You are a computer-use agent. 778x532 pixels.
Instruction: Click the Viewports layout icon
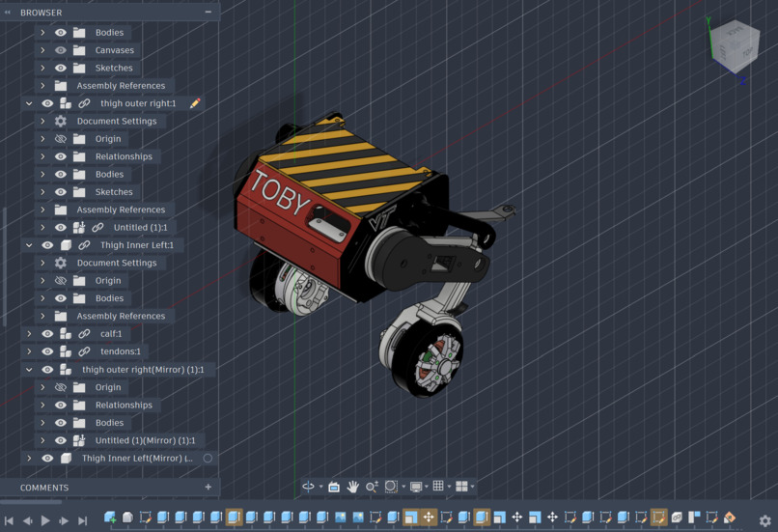pos(461,487)
